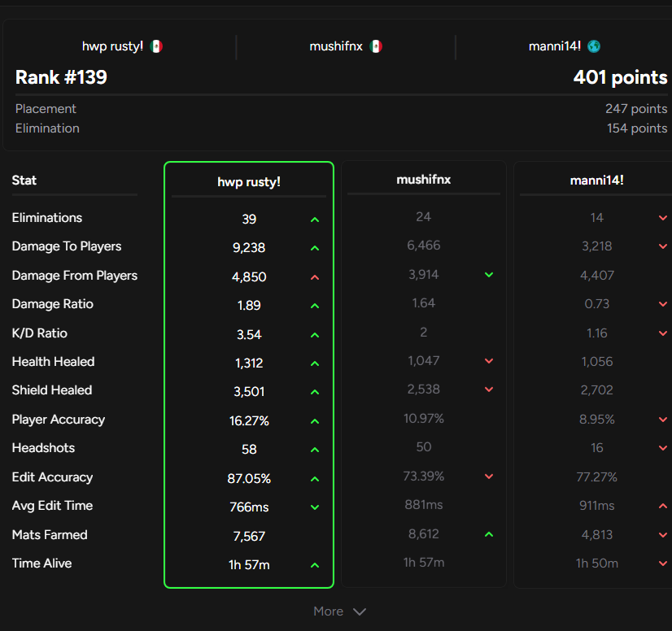The width and height of the screenshot is (672, 631).
Task: Click Mexico flag next to hwp rusty!
Action: pyautogui.click(x=156, y=46)
